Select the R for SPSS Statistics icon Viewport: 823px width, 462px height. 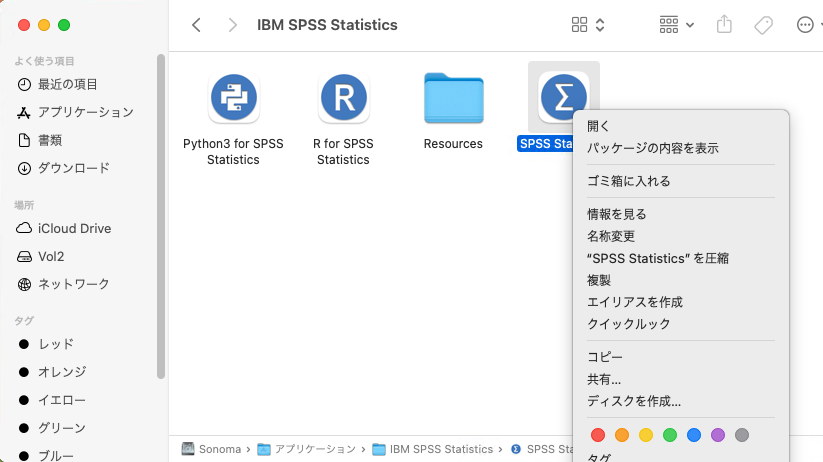click(x=343, y=98)
